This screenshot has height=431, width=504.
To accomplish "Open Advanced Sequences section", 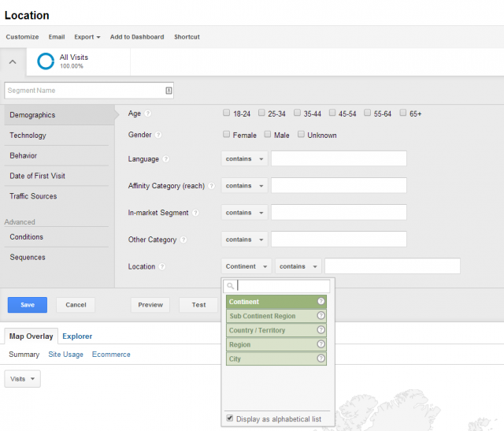I will click(56, 257).
